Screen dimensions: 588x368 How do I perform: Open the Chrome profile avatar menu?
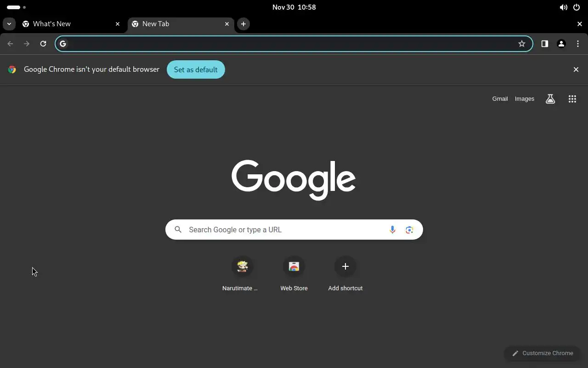[561, 44]
